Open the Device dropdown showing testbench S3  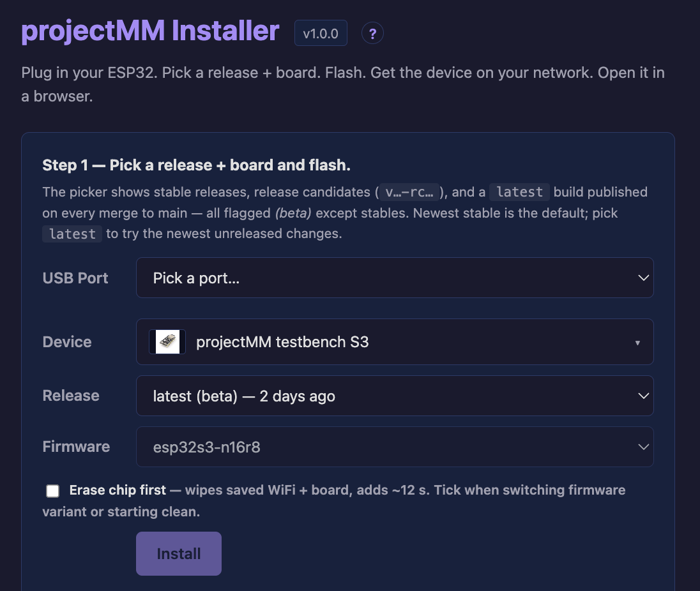point(395,341)
